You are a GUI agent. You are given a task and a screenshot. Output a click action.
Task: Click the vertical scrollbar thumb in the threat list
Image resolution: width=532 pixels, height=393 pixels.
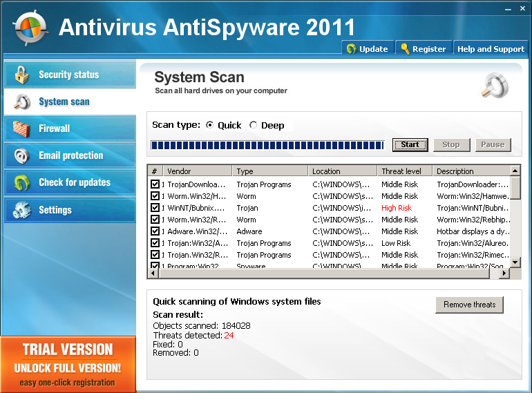[515, 188]
